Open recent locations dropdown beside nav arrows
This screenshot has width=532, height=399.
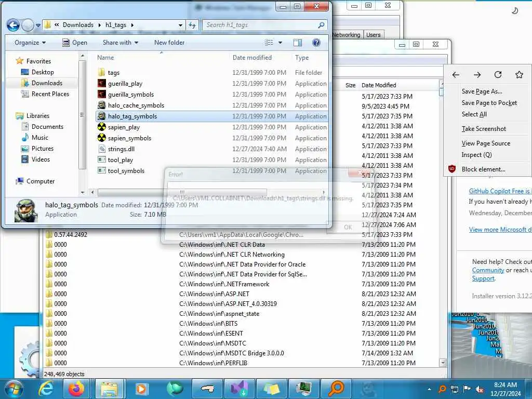(38, 25)
